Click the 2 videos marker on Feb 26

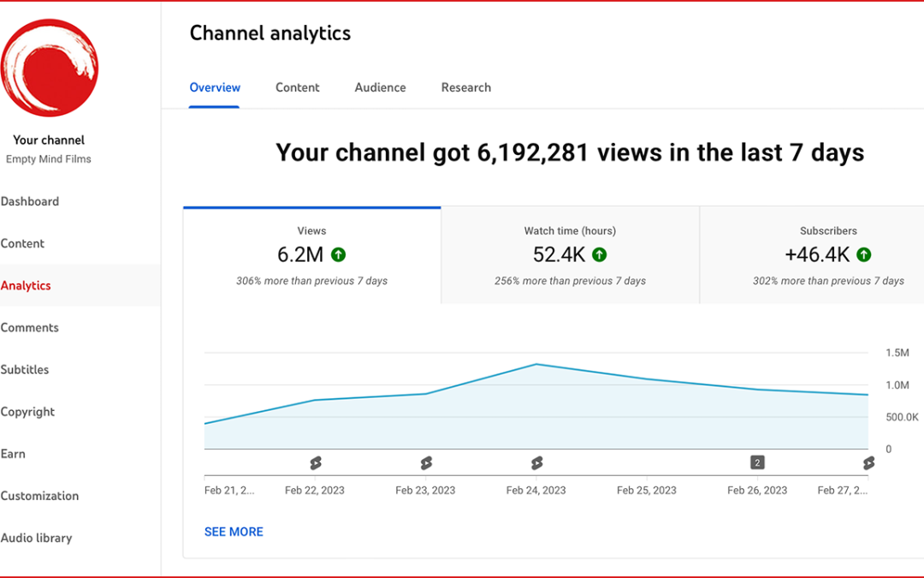[757, 462]
